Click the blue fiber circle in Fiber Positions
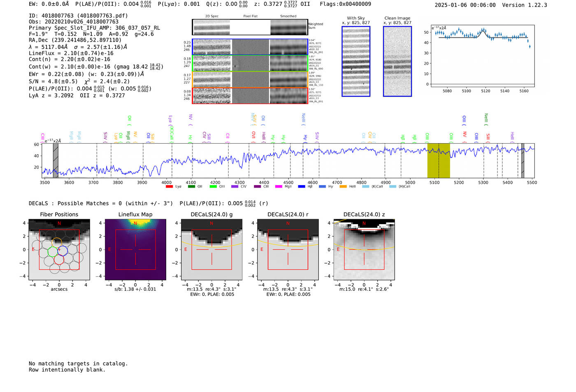The image size is (576, 392). (x=63, y=250)
